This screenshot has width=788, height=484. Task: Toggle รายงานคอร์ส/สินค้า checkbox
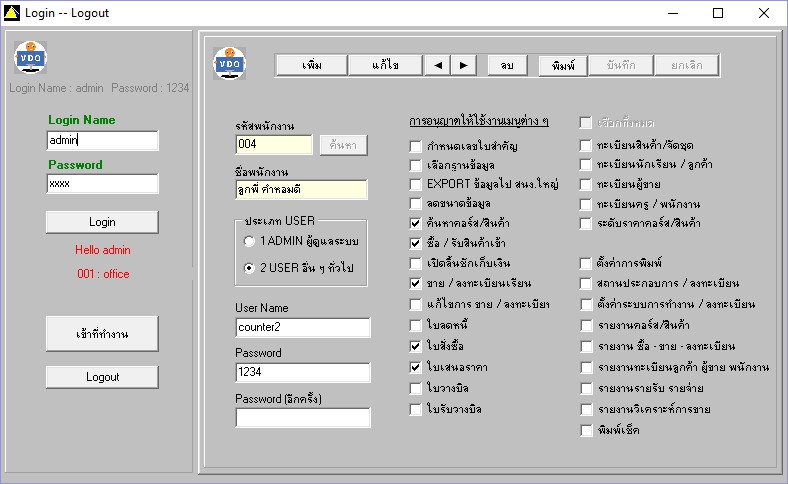click(x=585, y=326)
